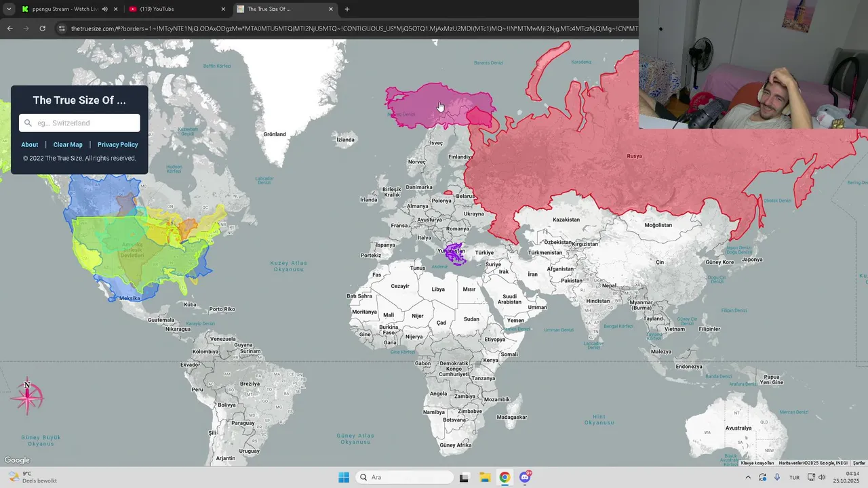Expand hidden system tray icons chevron
Viewport: 868px width, 488px height.
click(748, 477)
